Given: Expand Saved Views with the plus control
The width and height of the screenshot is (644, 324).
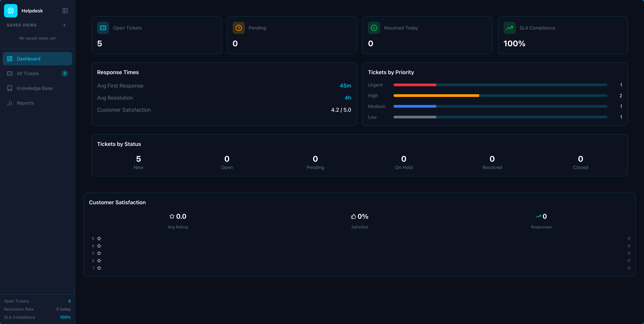Looking at the screenshot, I should (64, 25).
